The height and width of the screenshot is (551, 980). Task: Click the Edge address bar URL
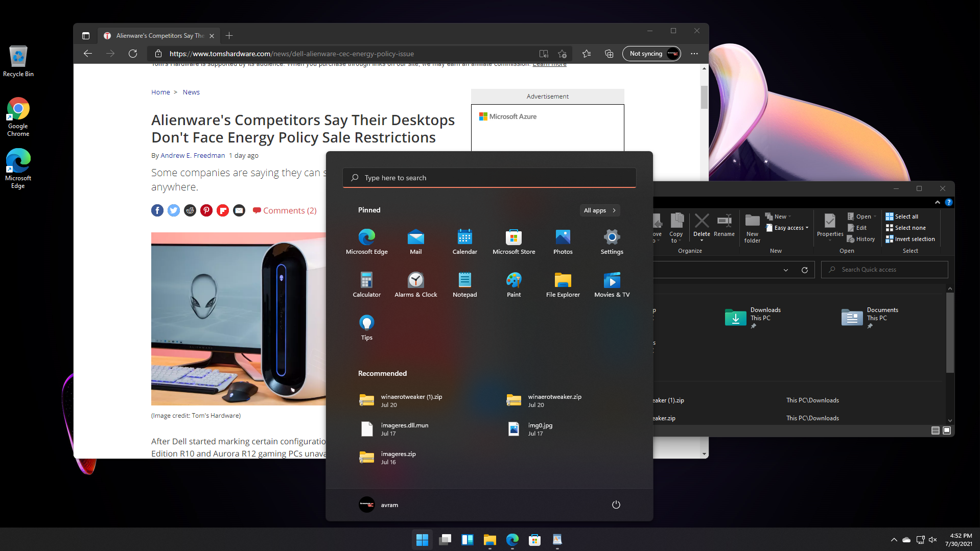pos(292,54)
